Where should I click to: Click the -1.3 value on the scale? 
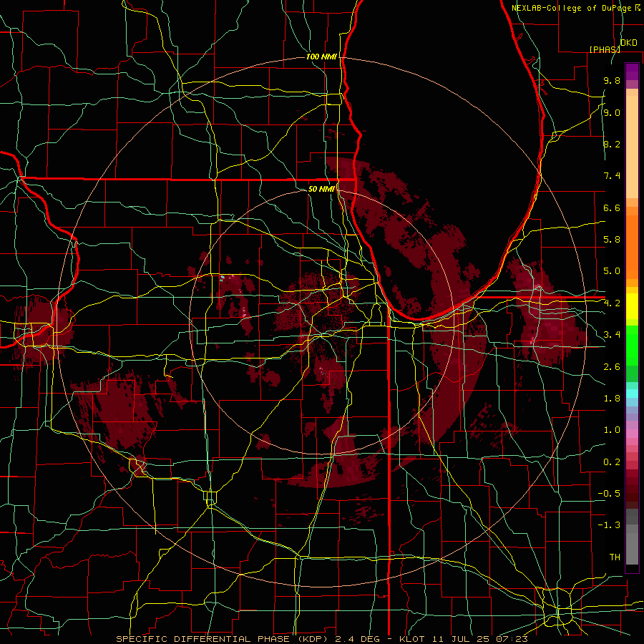tap(609, 525)
